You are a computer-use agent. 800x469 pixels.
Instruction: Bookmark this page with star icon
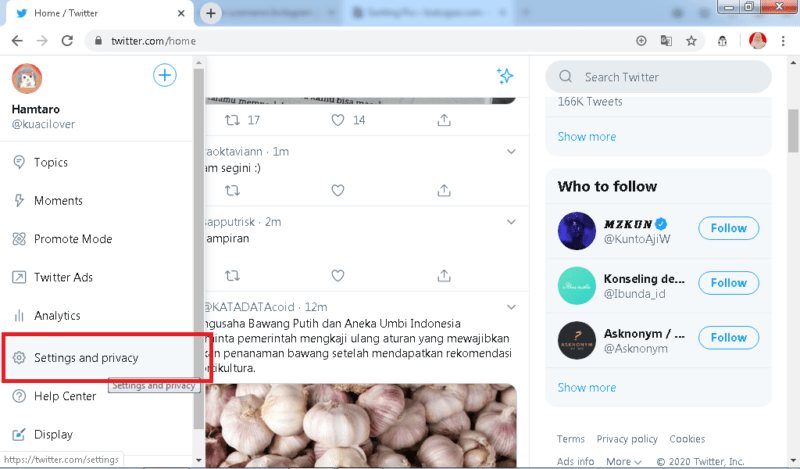click(691, 41)
